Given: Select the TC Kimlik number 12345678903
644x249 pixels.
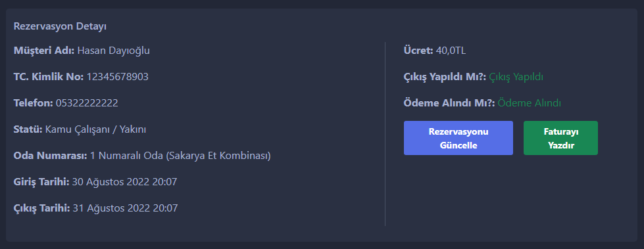Looking at the screenshot, I should pyautogui.click(x=118, y=77).
